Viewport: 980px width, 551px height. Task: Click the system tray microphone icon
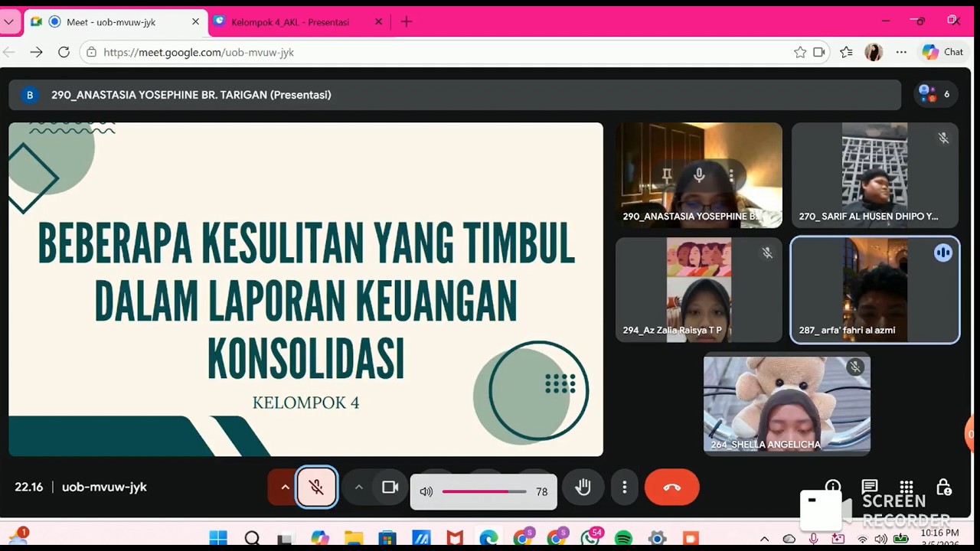(813, 539)
